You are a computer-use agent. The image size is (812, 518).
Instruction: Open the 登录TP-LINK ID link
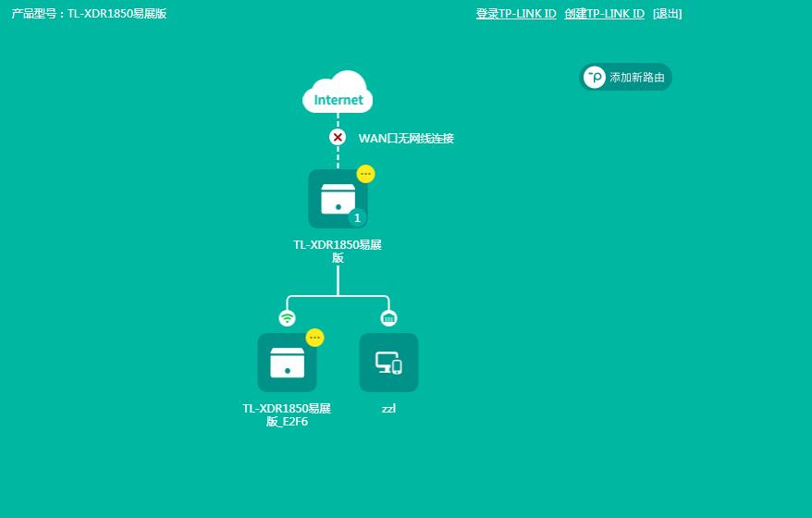click(x=516, y=14)
